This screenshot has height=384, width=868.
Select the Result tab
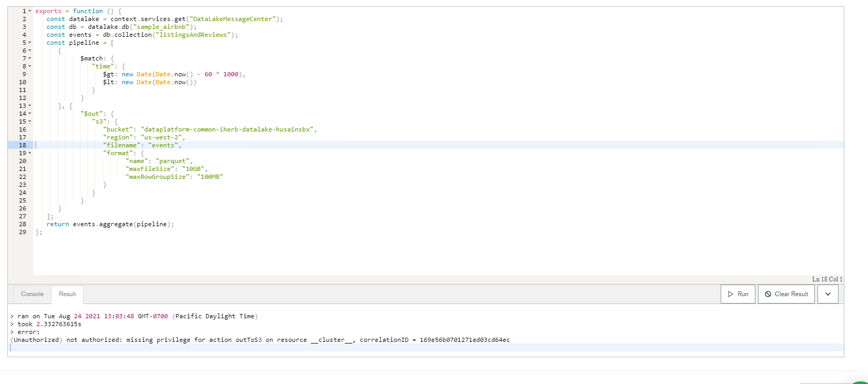pyautogui.click(x=67, y=294)
